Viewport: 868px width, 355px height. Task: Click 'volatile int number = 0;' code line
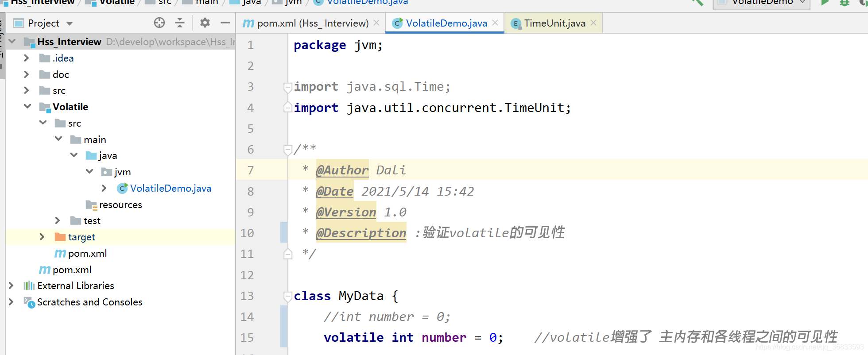(414, 337)
